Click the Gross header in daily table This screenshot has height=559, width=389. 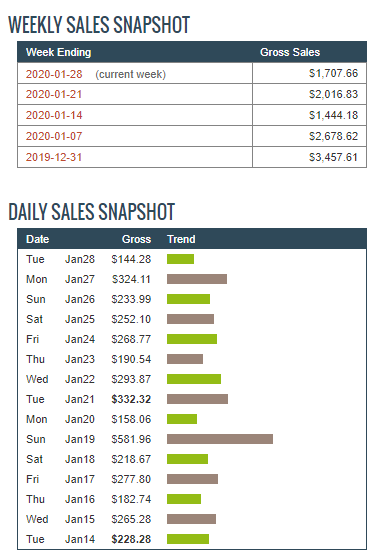click(137, 239)
